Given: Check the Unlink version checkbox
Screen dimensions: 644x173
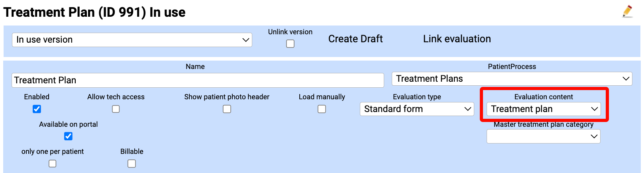Looking at the screenshot, I should tap(290, 44).
